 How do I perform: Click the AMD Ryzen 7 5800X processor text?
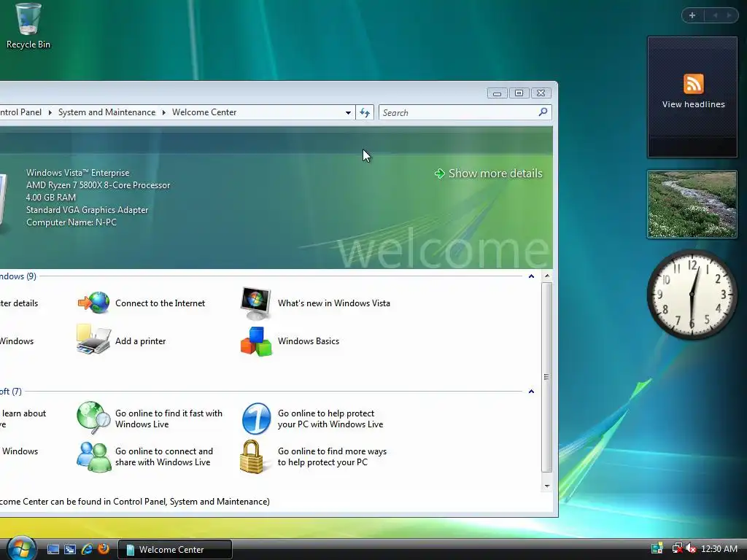98,185
